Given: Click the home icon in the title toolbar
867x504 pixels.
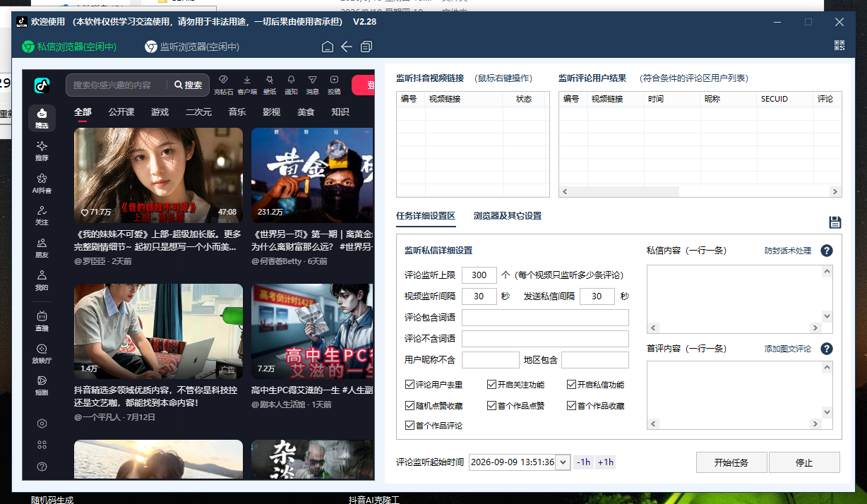Looking at the screenshot, I should [x=327, y=47].
